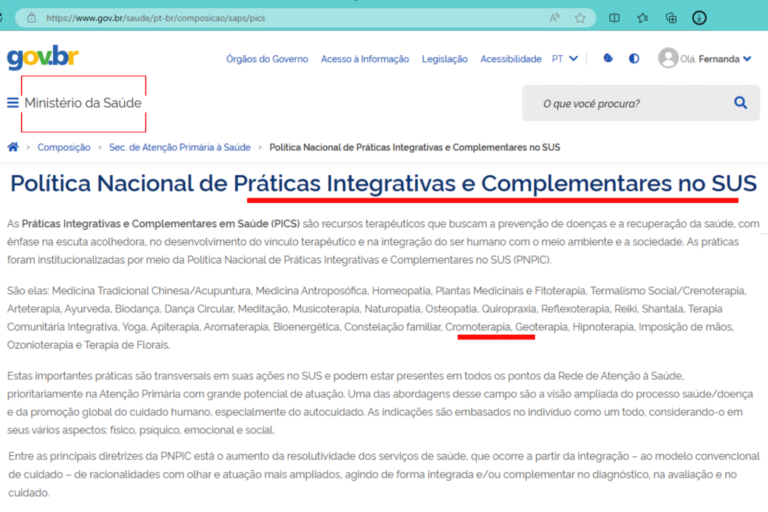Open read aloud icon in address bar

click(x=554, y=18)
